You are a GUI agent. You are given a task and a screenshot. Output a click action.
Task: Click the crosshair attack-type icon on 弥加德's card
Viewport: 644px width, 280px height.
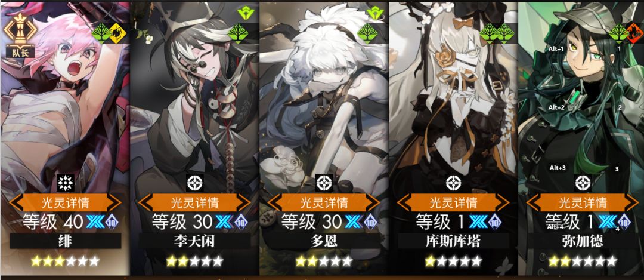tap(583, 182)
